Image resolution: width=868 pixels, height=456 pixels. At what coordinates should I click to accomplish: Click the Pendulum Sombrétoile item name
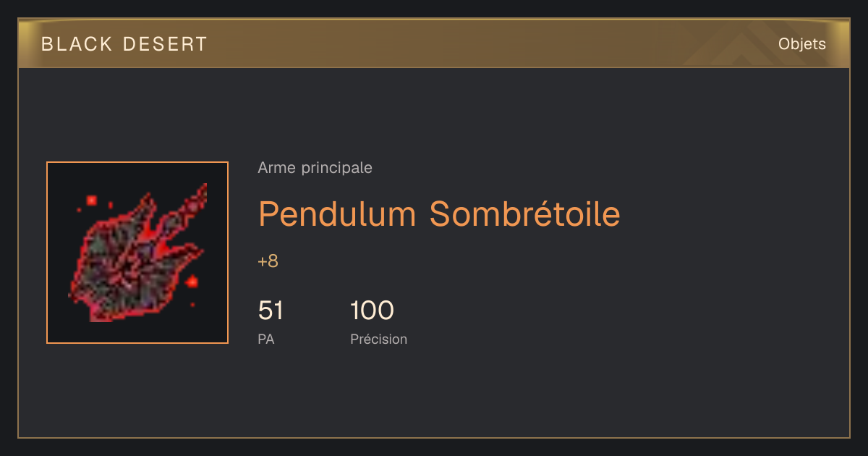(x=439, y=214)
